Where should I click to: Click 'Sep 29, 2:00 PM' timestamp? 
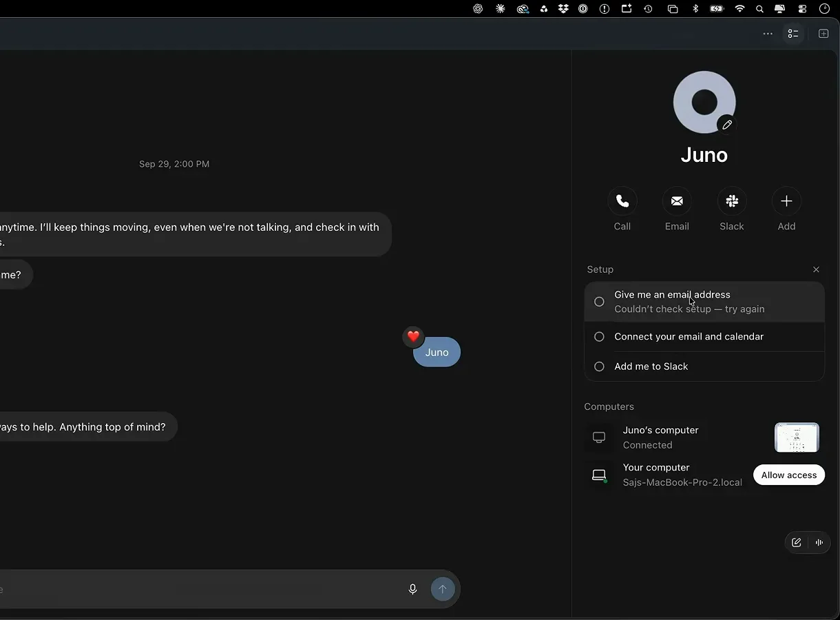pyautogui.click(x=174, y=164)
